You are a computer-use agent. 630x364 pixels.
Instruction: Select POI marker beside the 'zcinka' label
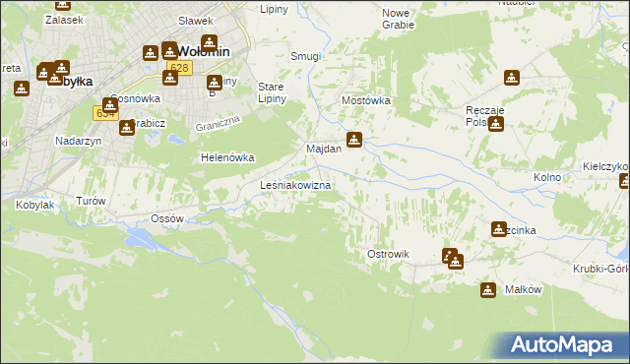coord(499,229)
